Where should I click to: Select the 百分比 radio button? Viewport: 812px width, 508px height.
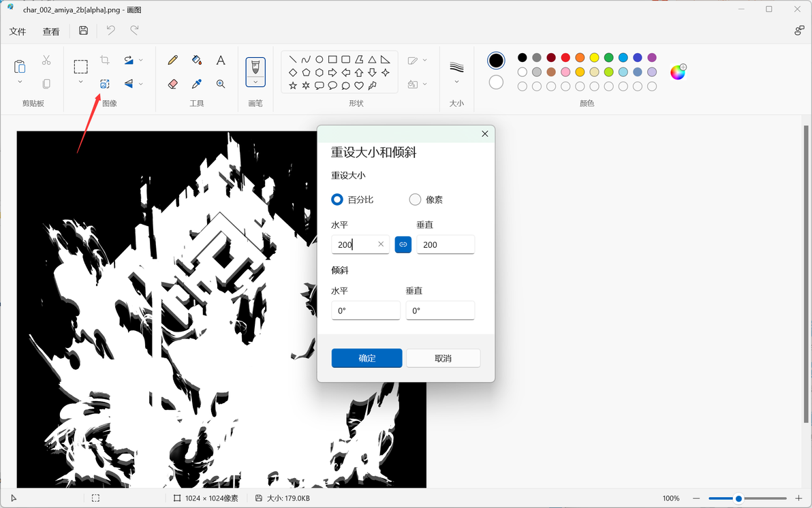pos(337,200)
